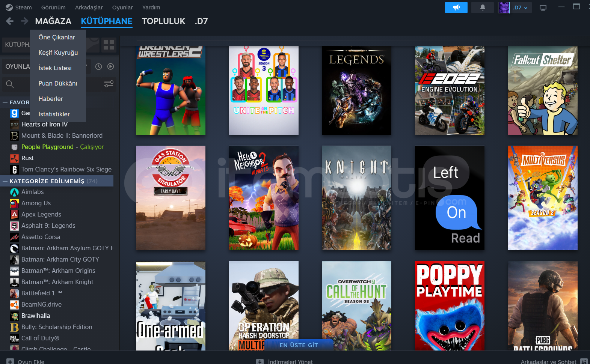Select Among Us in game list

pos(36,203)
